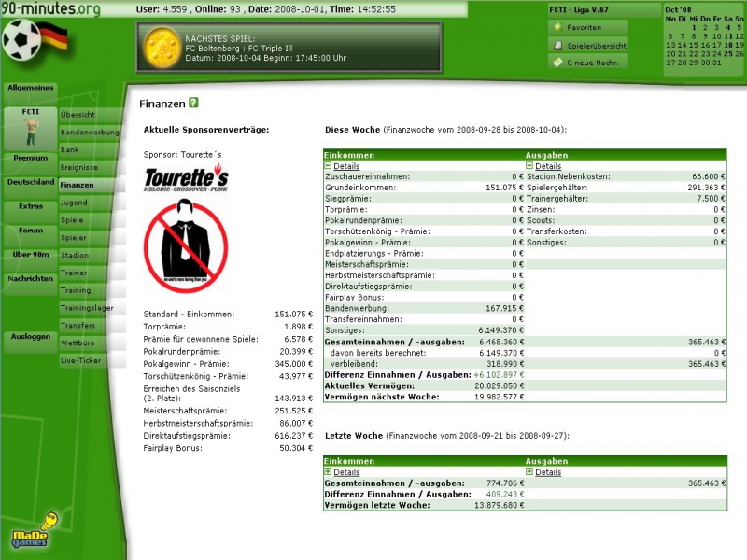
Task: Click the Tourette's sponsor logo image
Action: click(x=186, y=229)
